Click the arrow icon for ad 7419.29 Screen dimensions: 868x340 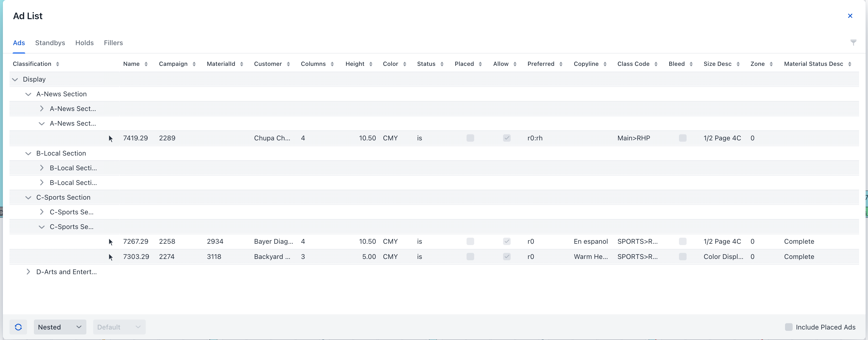[x=111, y=138]
